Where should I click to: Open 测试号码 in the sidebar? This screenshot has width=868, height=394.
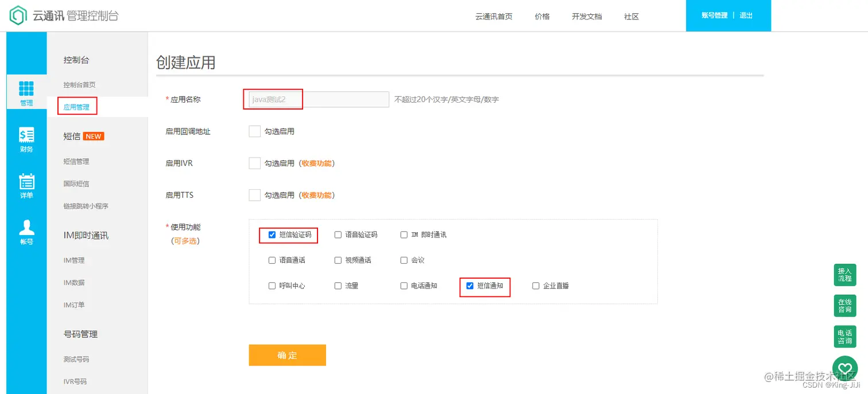pos(76,360)
